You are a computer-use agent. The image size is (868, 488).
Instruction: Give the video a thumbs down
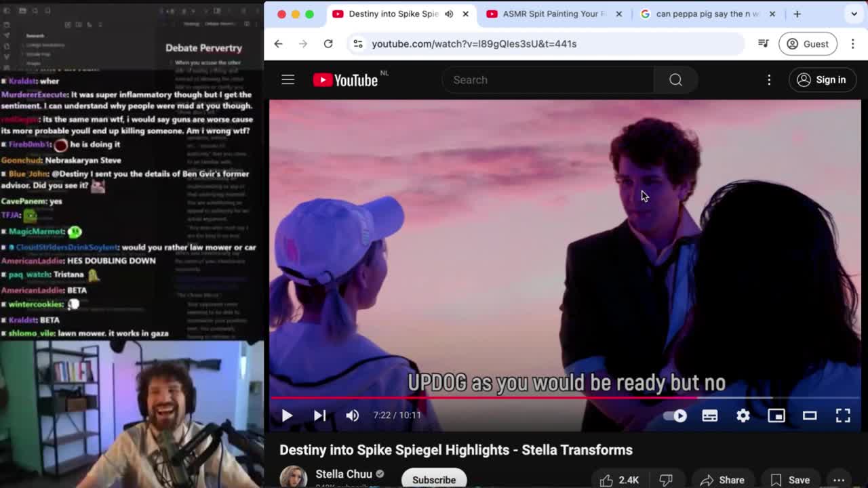[x=667, y=479]
